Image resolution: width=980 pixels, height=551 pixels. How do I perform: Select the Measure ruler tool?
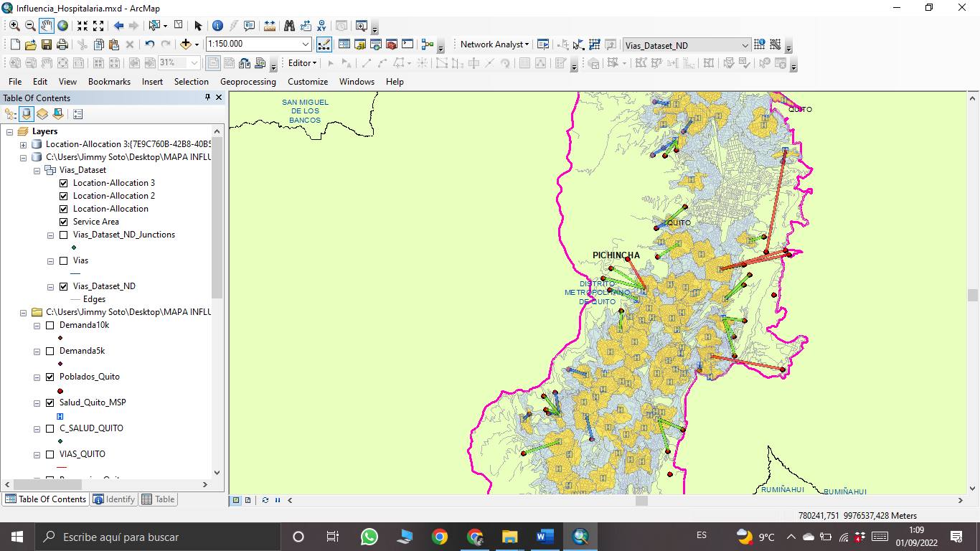pos(270,26)
